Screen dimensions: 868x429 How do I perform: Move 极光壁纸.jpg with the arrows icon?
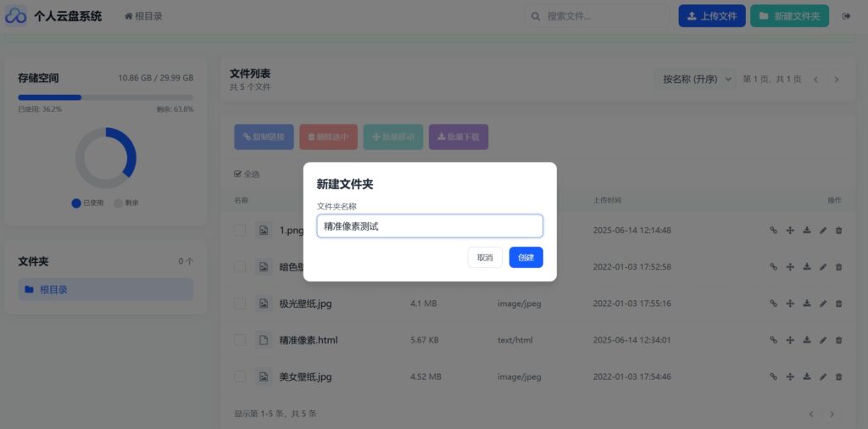click(x=791, y=304)
